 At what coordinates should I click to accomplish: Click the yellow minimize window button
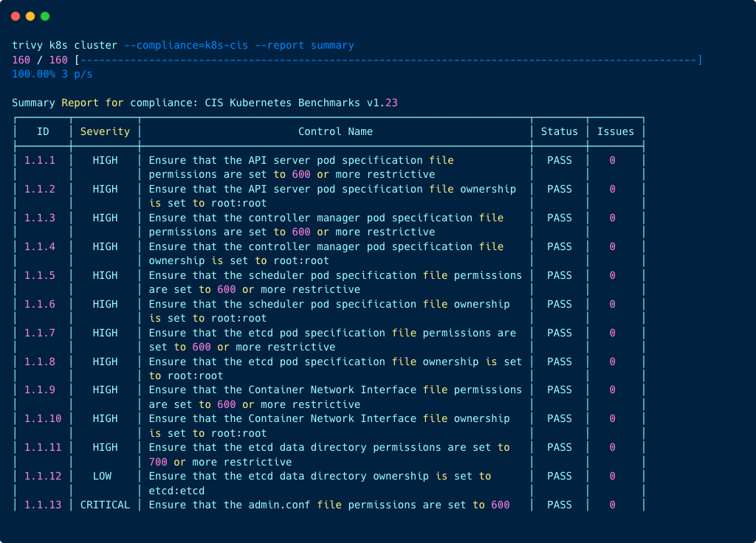point(30,16)
